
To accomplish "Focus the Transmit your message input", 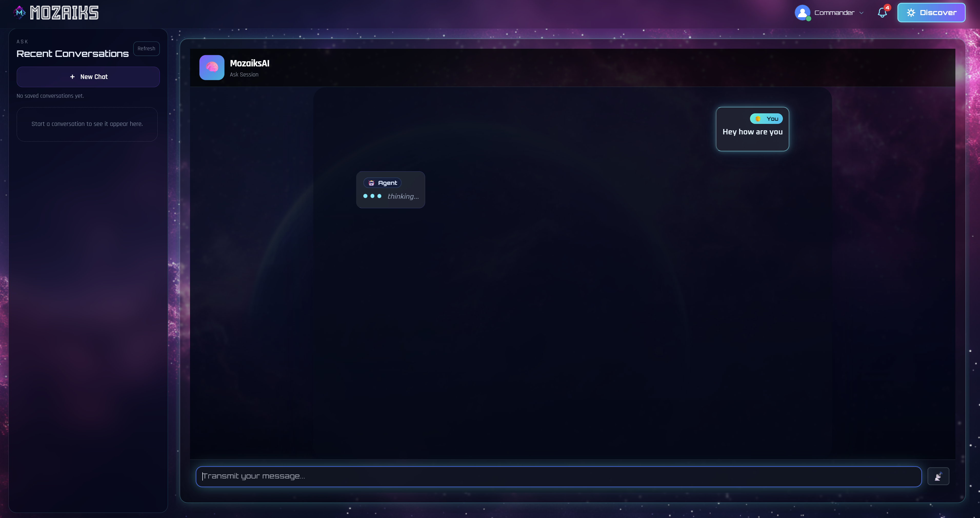I will click(558, 476).
